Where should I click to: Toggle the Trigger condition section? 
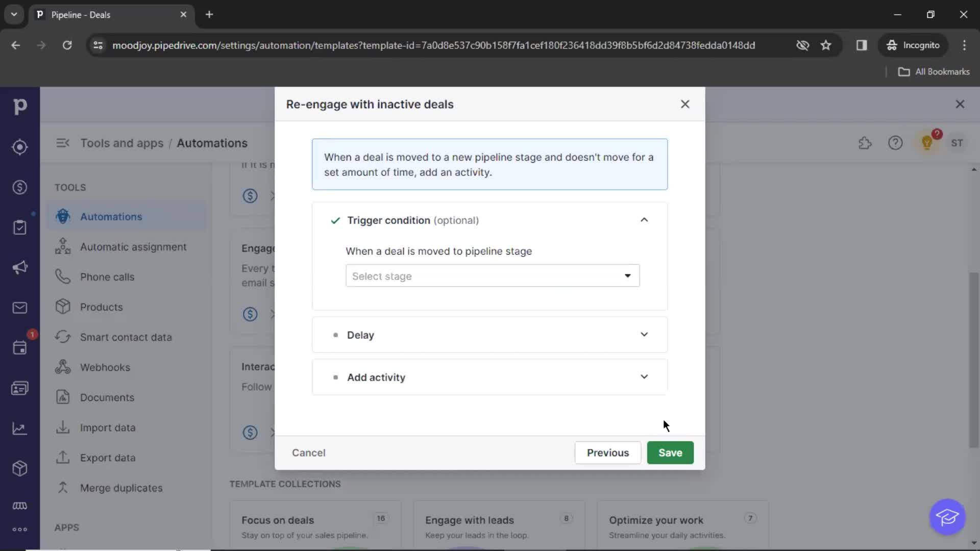[643, 220]
